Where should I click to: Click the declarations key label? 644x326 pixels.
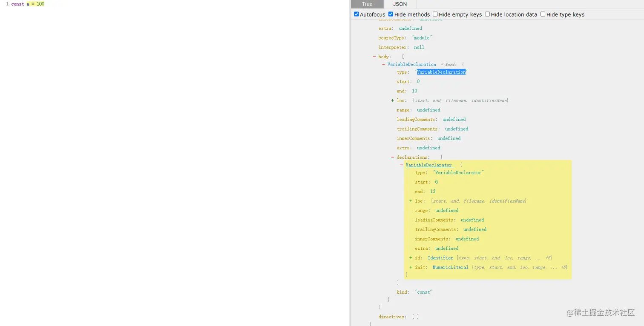coord(413,157)
